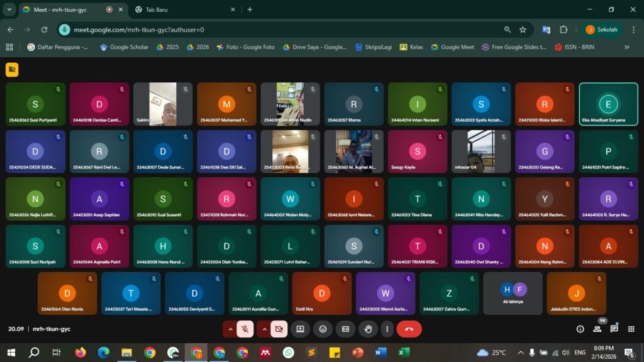Expand audio settings arrow beside microphone

point(230,329)
